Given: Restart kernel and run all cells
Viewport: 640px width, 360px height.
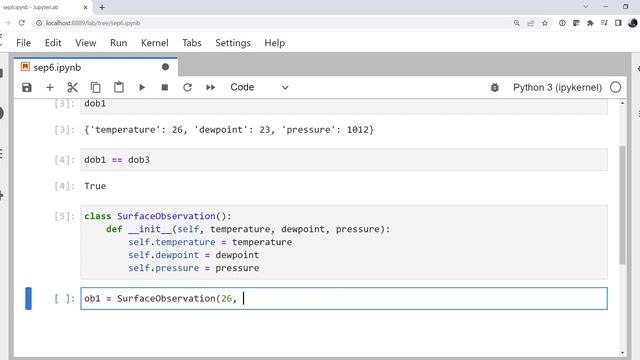Looking at the screenshot, I should [211, 87].
